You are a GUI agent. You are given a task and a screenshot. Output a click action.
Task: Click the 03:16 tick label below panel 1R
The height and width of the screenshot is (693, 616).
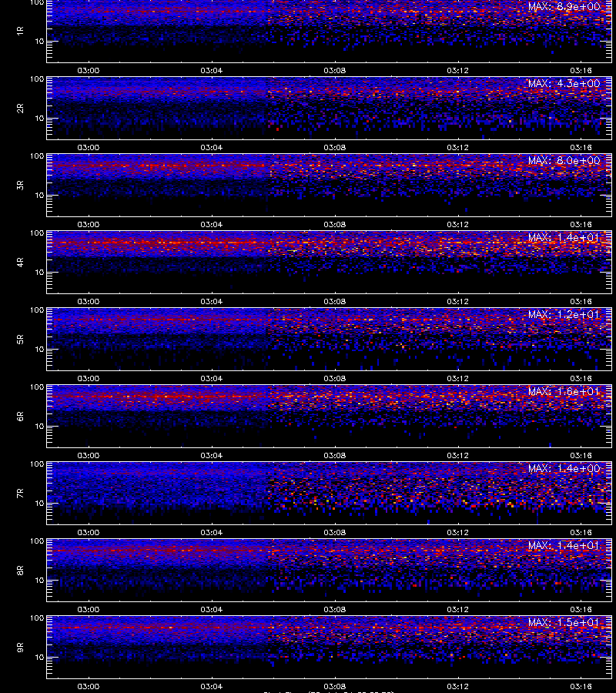click(x=581, y=70)
